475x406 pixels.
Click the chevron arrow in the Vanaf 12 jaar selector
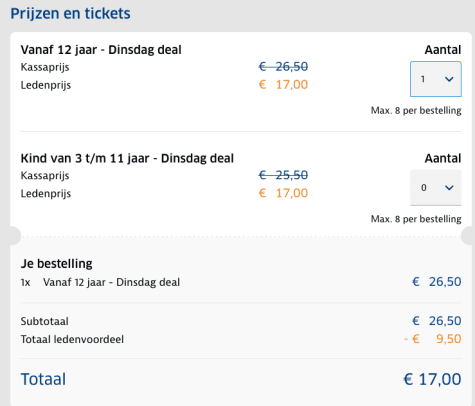[x=449, y=79]
